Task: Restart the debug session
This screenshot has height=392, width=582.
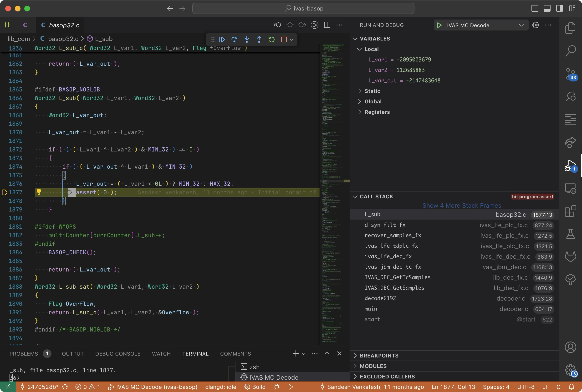Action: click(x=271, y=40)
